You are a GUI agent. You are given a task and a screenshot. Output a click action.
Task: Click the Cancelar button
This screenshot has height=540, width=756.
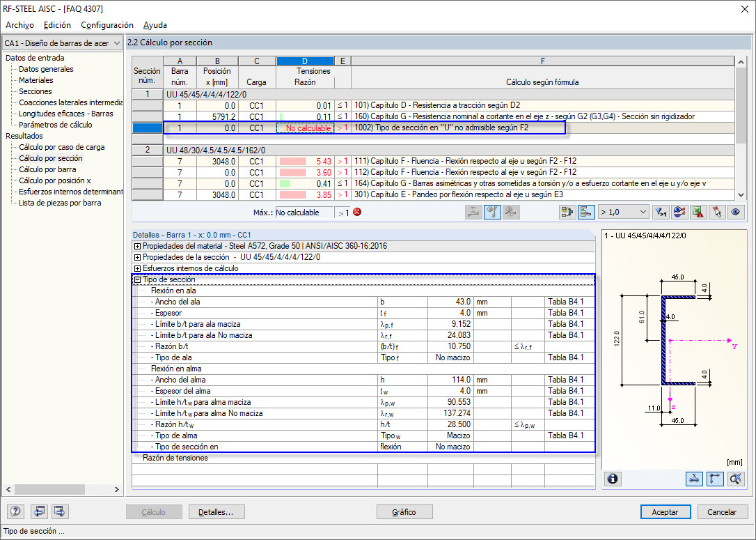[722, 512]
